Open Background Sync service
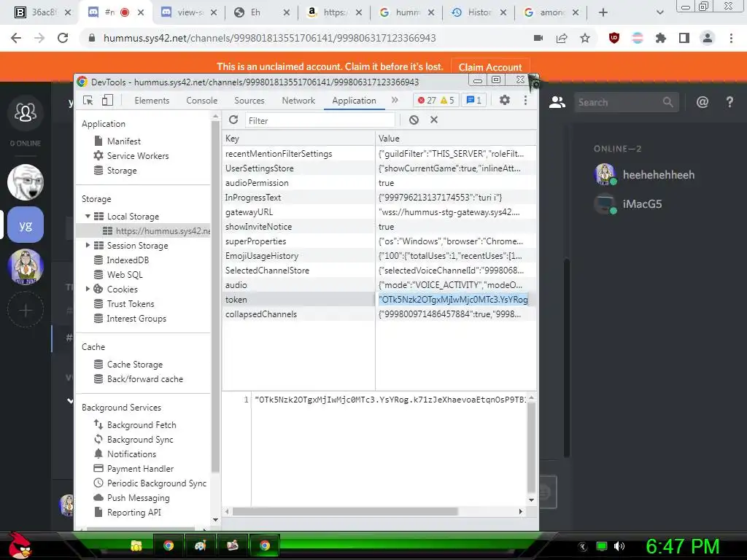Screen dimensions: 747x560 pyautogui.click(x=139, y=440)
